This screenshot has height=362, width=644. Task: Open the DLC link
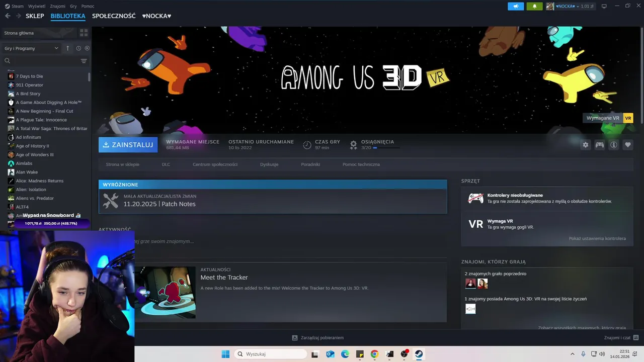pyautogui.click(x=166, y=164)
